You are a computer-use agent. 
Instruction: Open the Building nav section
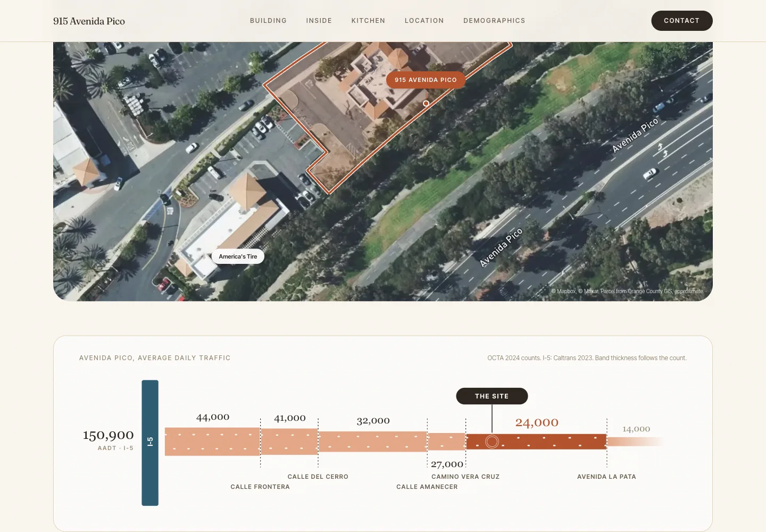click(x=268, y=21)
